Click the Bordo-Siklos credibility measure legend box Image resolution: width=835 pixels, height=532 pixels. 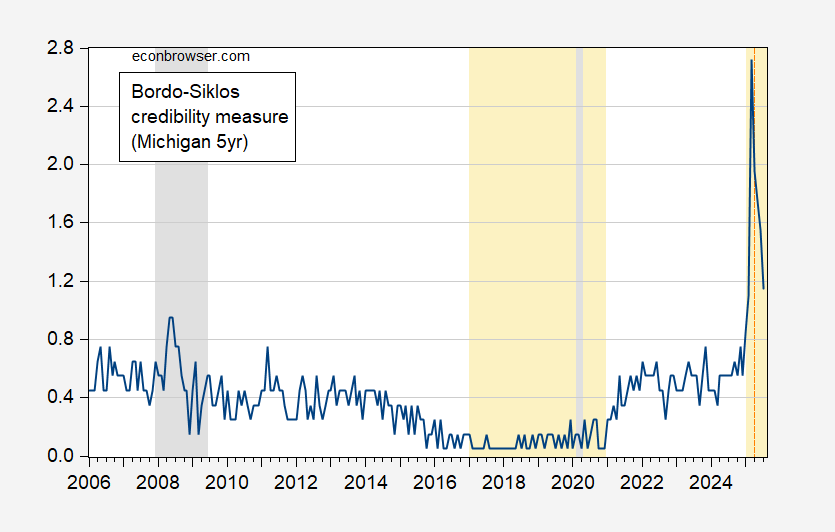pos(208,117)
